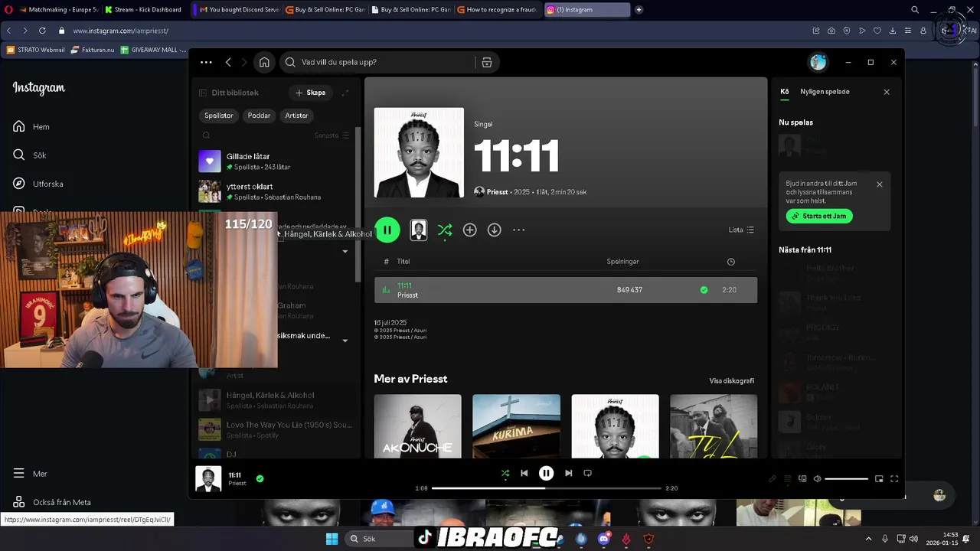Screen dimensions: 980x551
Task: Open connect to a device icon
Action: pyautogui.click(x=802, y=479)
